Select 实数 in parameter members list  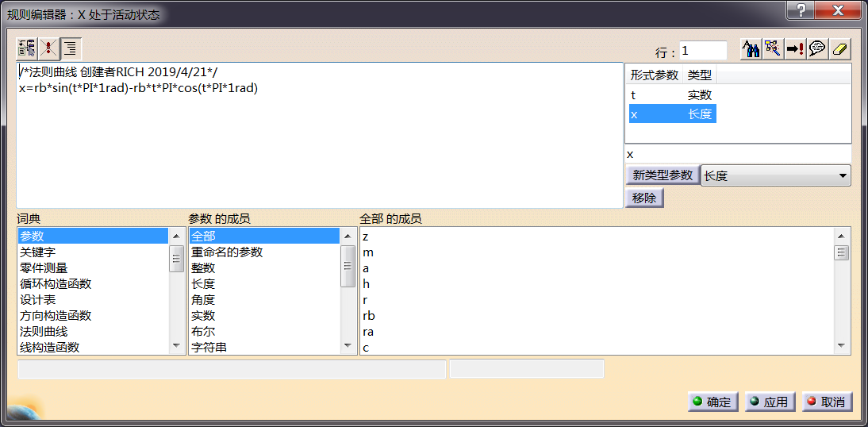[x=264, y=316]
